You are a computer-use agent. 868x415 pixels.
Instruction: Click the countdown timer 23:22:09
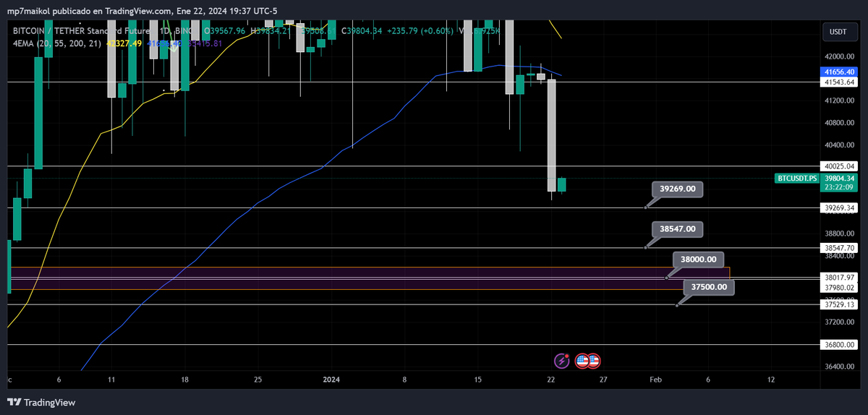click(839, 187)
